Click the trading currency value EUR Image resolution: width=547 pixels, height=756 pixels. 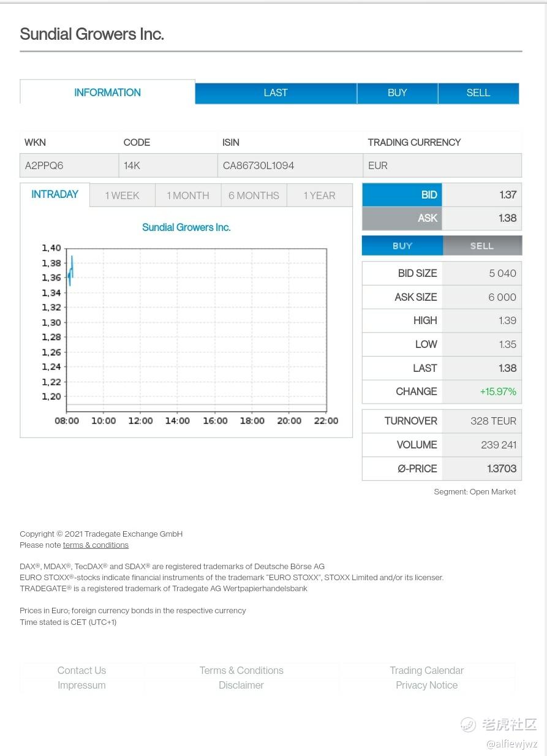[x=378, y=165]
